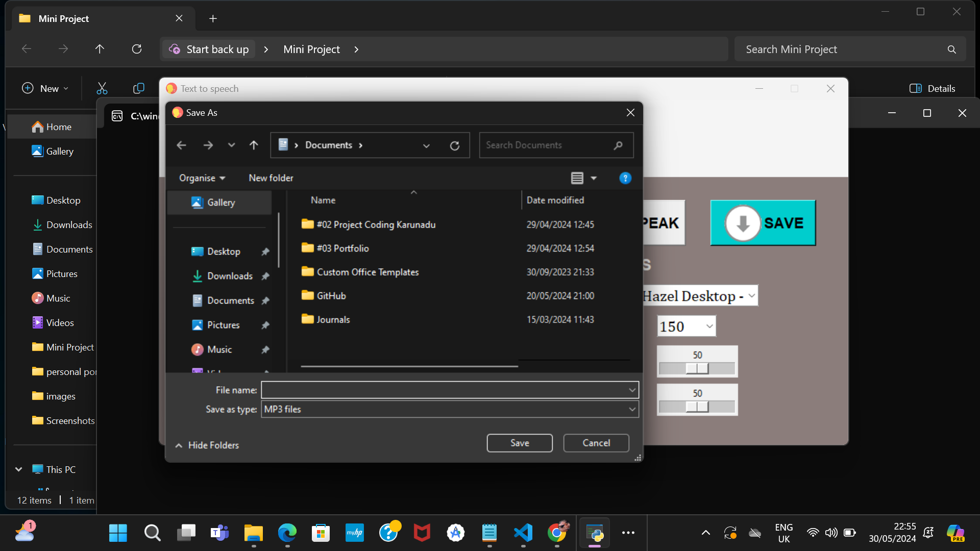Click the up-arrow in Save As dialog
This screenshot has height=551, width=980.
click(254, 145)
